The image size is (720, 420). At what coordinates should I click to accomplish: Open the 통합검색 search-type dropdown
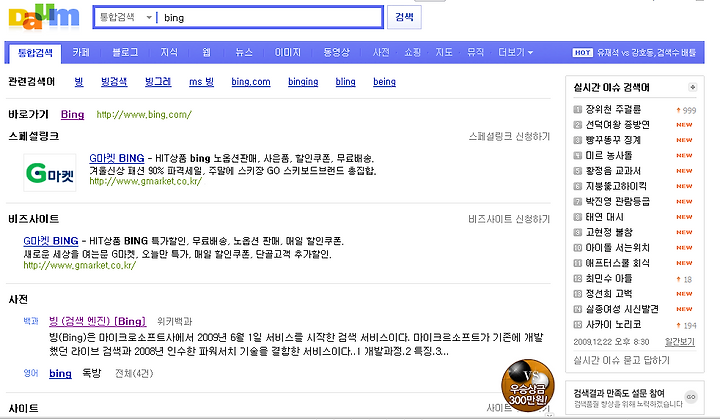125,17
